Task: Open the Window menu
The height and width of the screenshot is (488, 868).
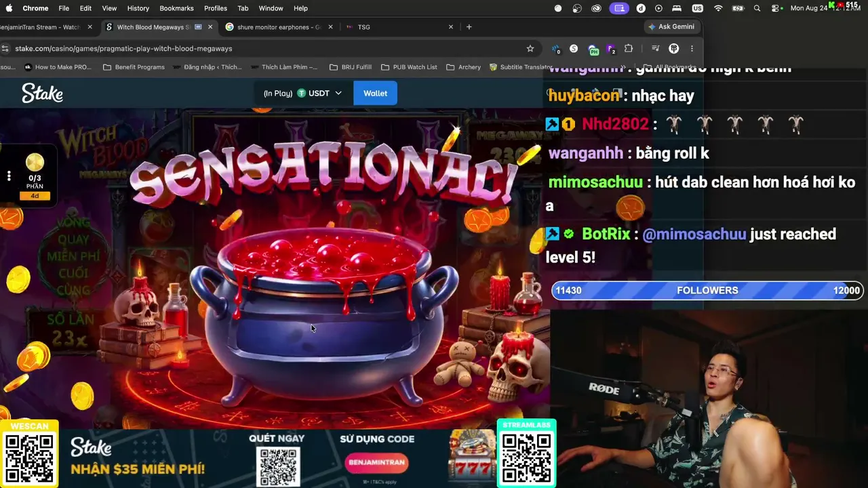Action: coord(271,8)
